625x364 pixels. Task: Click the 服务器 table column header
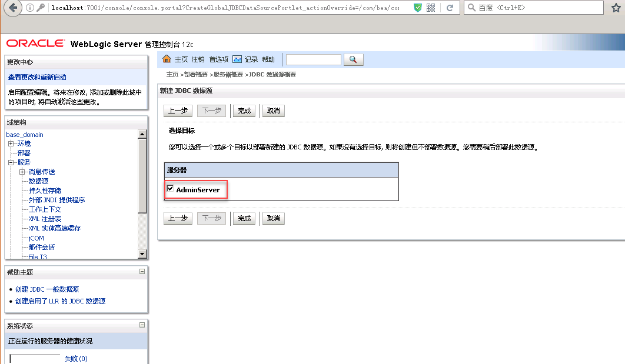pyautogui.click(x=281, y=170)
